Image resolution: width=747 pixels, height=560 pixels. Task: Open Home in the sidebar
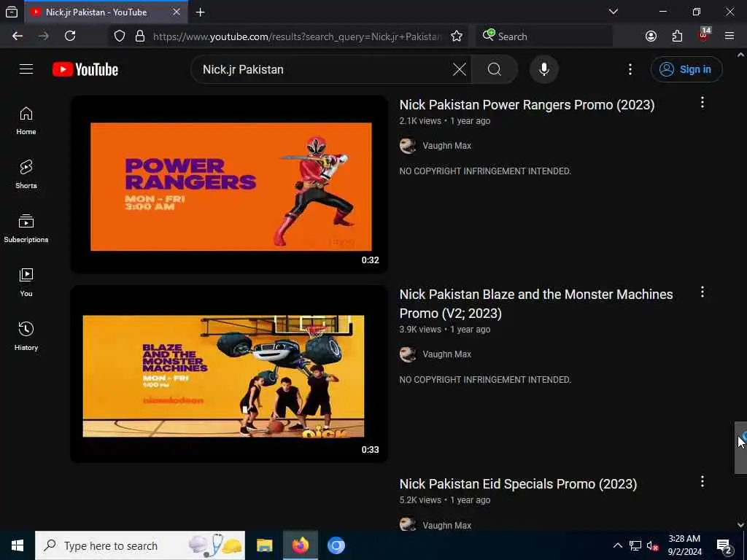click(26, 121)
